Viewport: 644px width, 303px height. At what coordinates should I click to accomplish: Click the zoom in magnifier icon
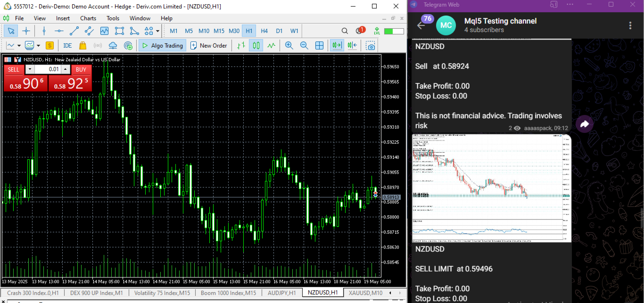(x=289, y=46)
